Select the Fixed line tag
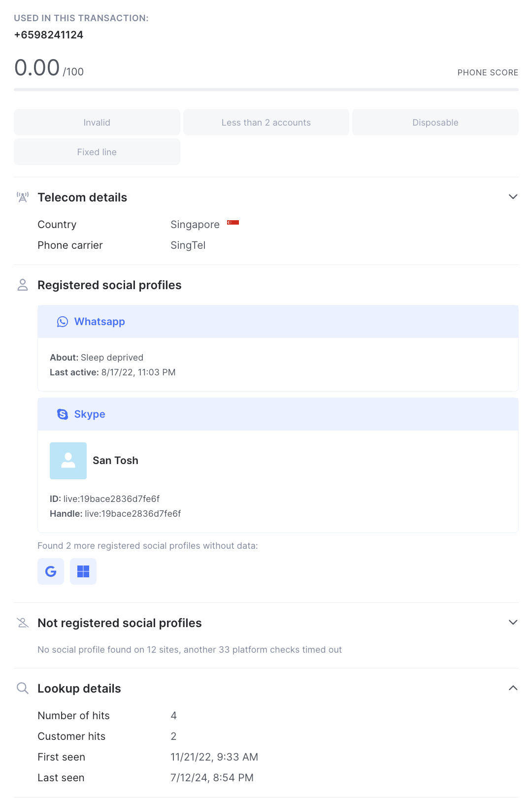The image size is (532, 798). 97,152
